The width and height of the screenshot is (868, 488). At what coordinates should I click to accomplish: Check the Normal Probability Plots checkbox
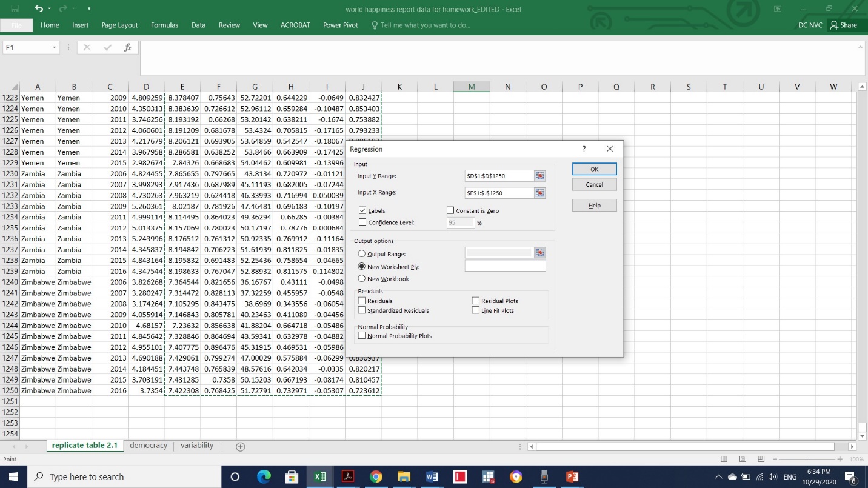(362, 335)
